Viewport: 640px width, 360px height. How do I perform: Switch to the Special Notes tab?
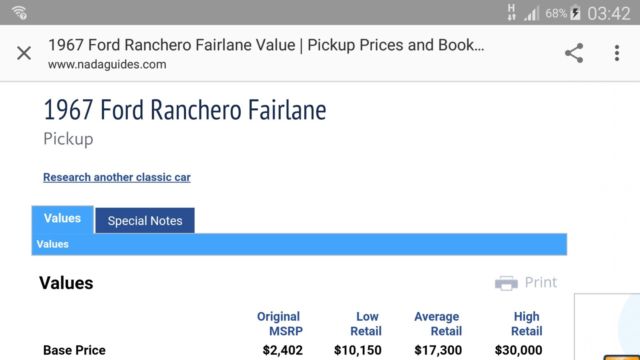145,221
